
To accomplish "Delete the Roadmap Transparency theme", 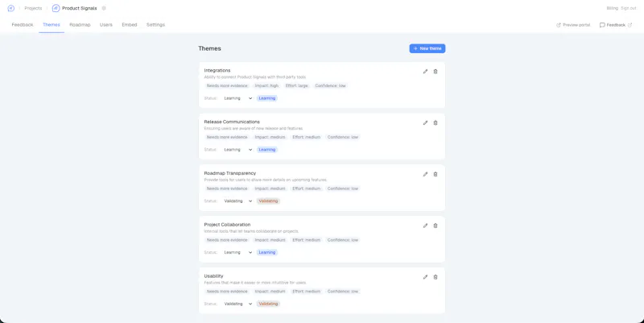I will pos(436,174).
